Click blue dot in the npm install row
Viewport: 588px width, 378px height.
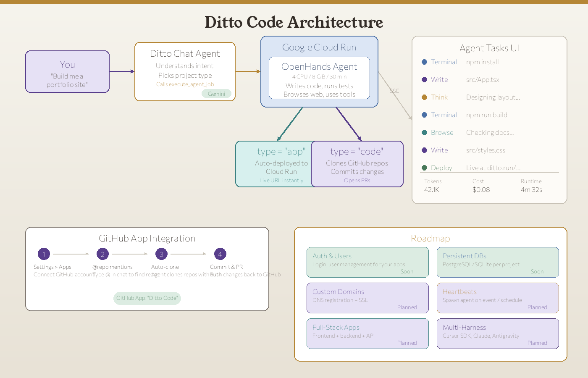tap(424, 62)
